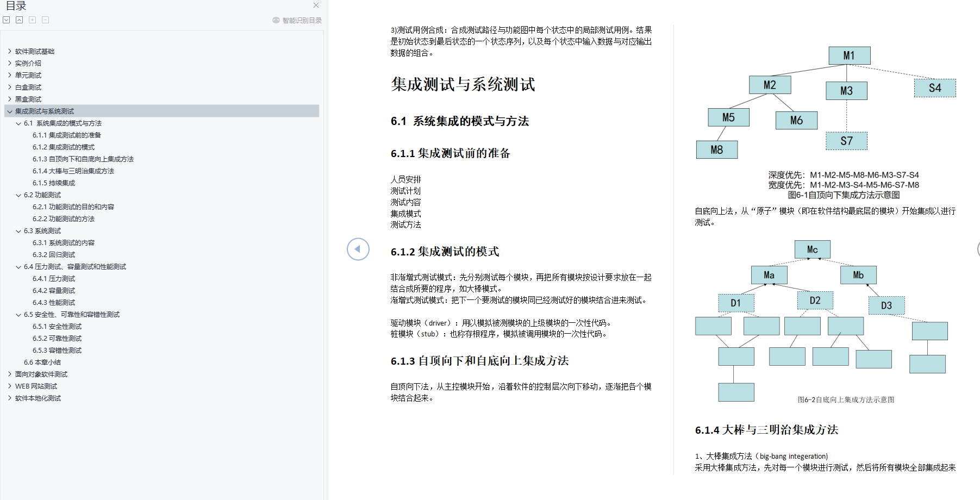This screenshot has width=980, height=500.
Task: Click the circular left-arrow to hide the sidebar
Action: click(358, 249)
